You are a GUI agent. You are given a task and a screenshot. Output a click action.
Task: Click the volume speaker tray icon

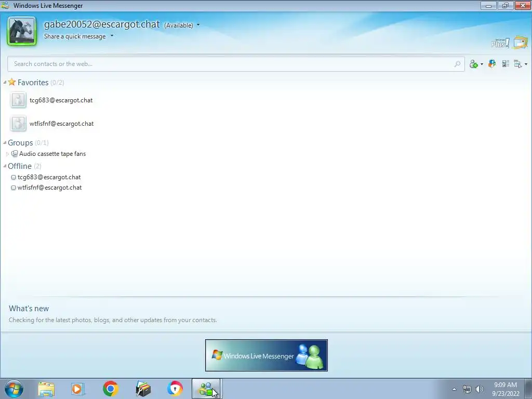click(x=480, y=389)
